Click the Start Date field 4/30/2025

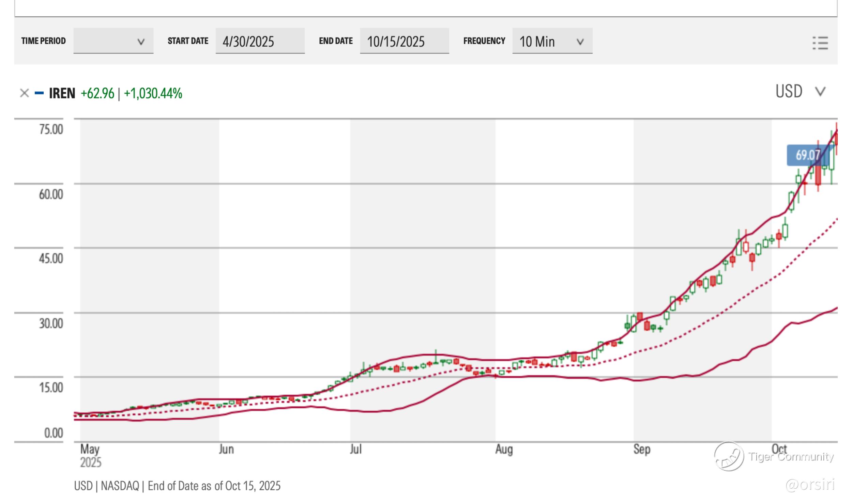pos(260,41)
